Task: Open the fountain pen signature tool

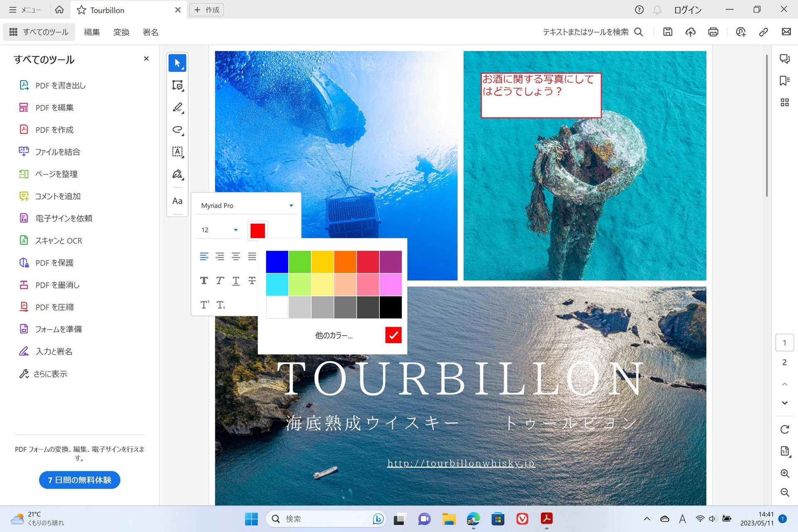Action: pos(177,174)
